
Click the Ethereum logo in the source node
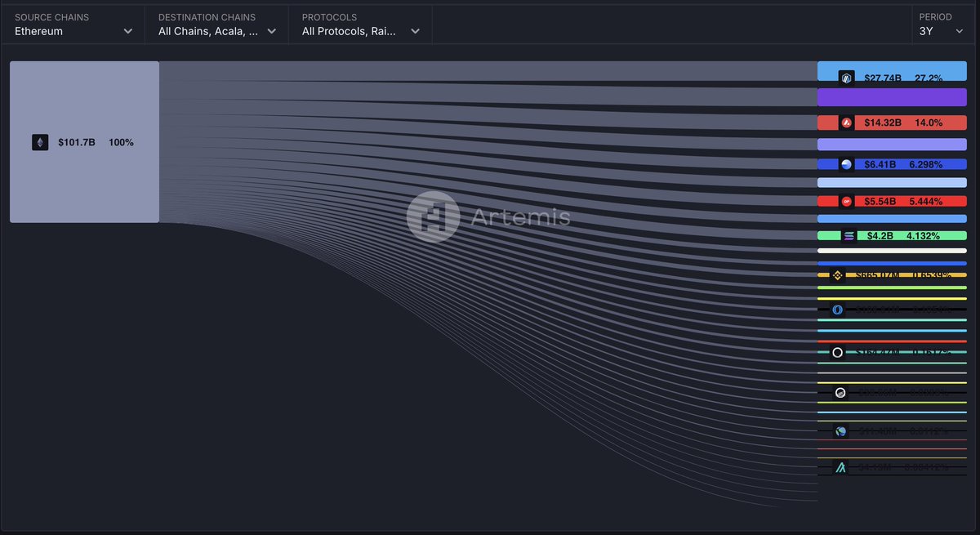click(x=40, y=142)
